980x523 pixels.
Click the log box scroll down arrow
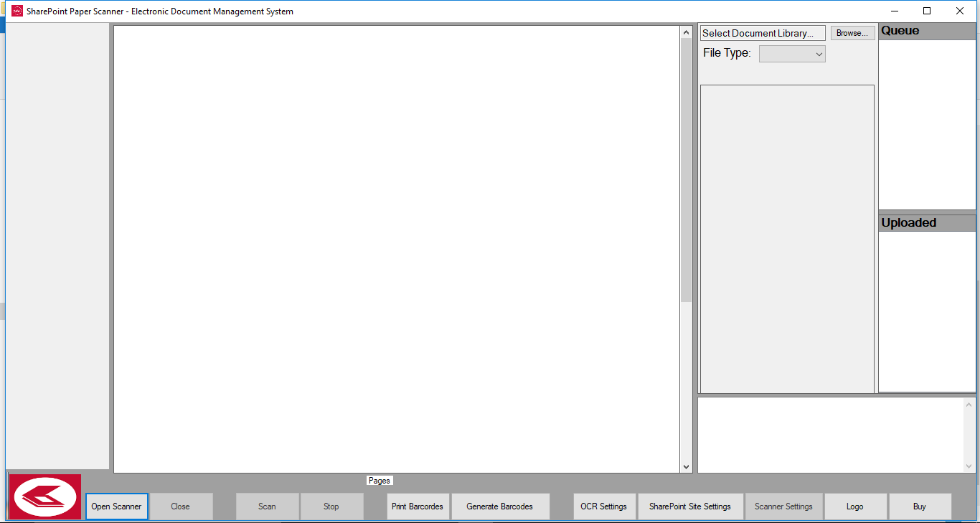click(x=969, y=466)
